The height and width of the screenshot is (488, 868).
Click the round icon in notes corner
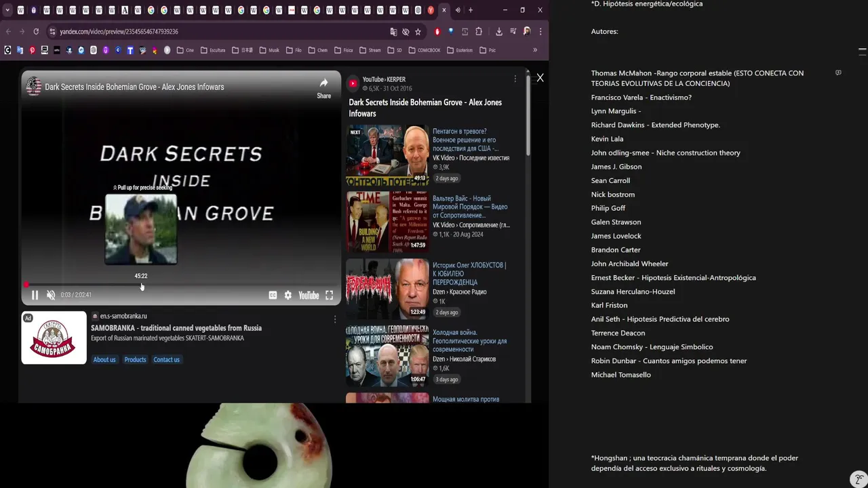point(859,479)
